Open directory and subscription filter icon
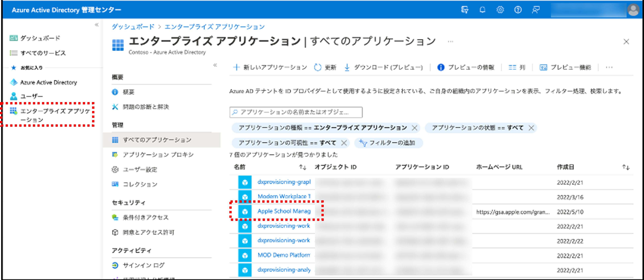Image resolution: width=644 pixels, height=280 pixels. [x=464, y=10]
